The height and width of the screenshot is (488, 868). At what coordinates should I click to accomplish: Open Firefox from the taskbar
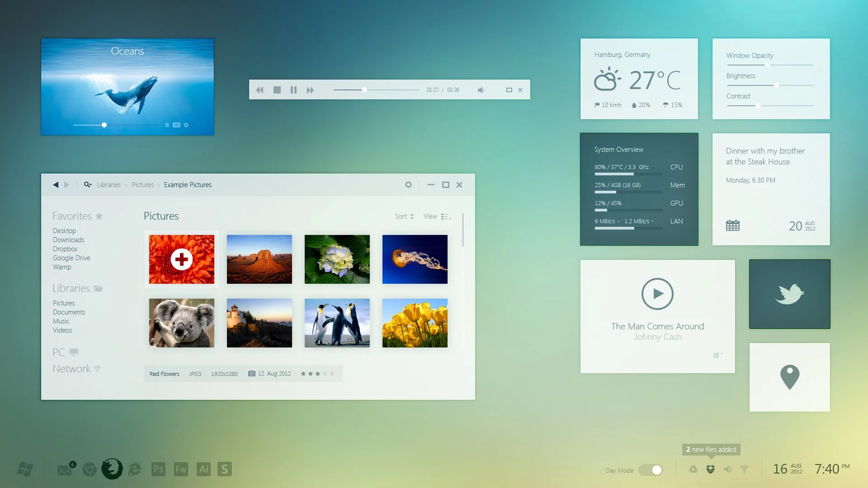tap(112, 469)
